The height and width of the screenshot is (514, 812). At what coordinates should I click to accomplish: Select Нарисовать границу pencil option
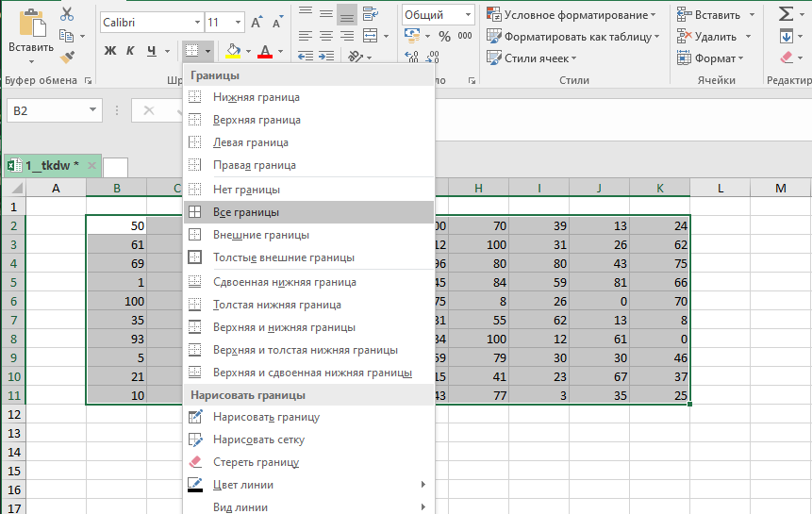[266, 417]
